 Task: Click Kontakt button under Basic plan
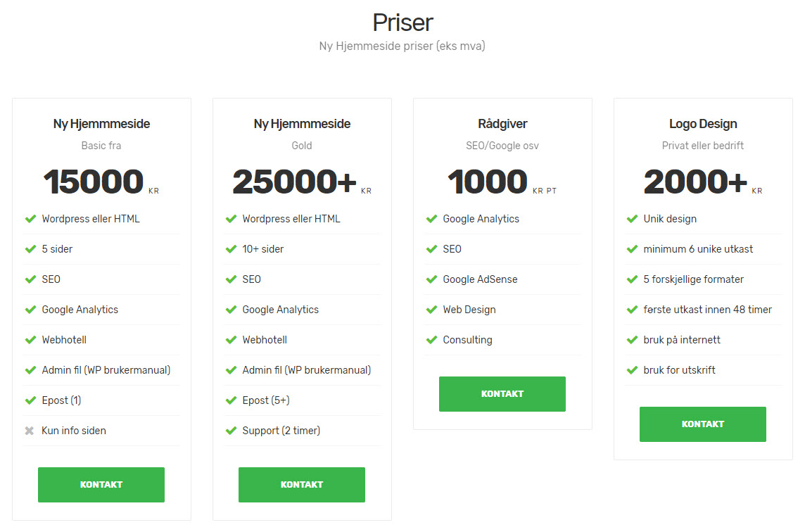pos(101,485)
